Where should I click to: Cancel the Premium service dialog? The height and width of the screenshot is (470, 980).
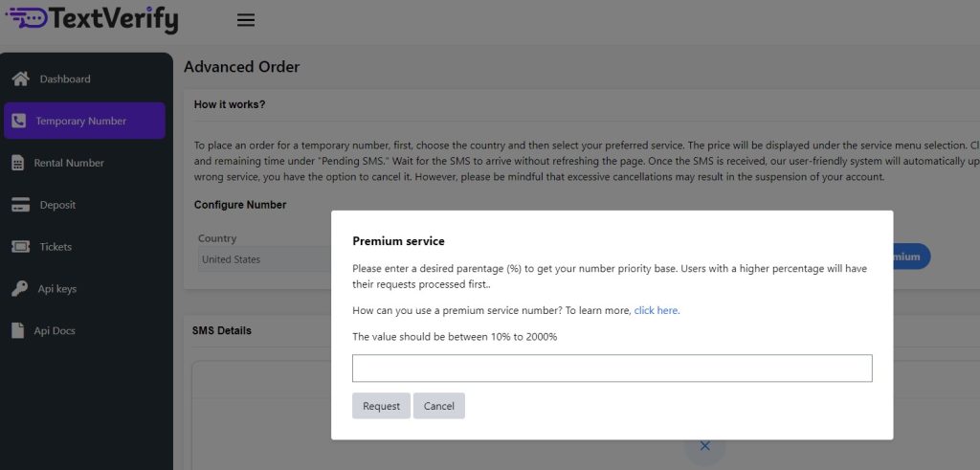(x=438, y=406)
